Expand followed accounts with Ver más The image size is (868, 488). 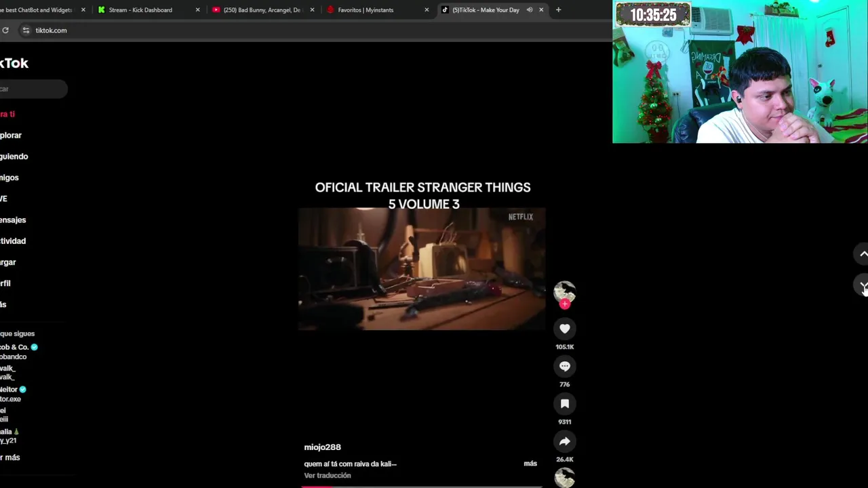10,457
